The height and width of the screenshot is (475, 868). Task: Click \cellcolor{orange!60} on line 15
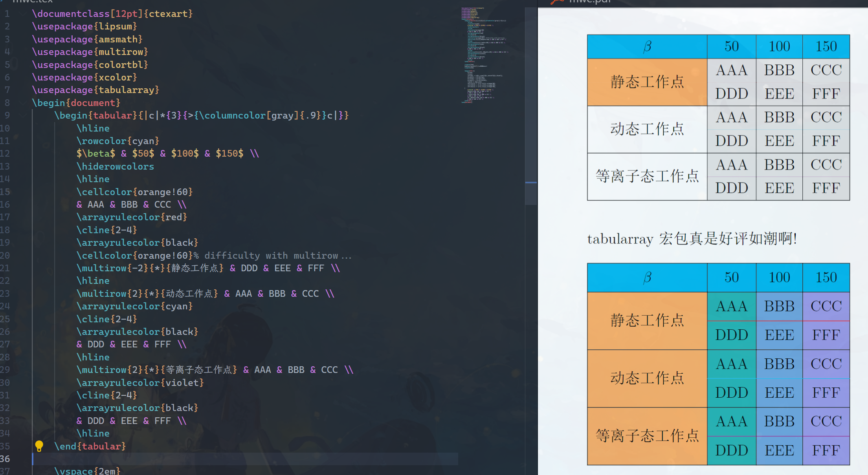135,192
